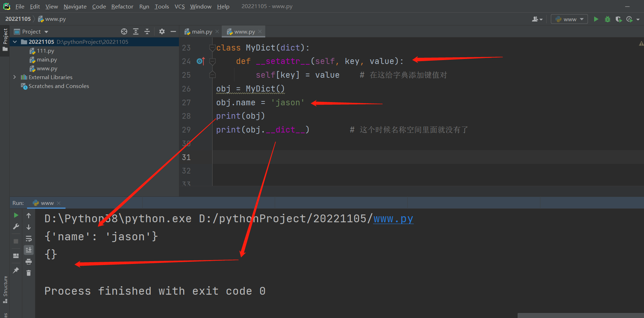Toggle soft-wrap in the Run console
The height and width of the screenshot is (318, 644).
tap(29, 239)
